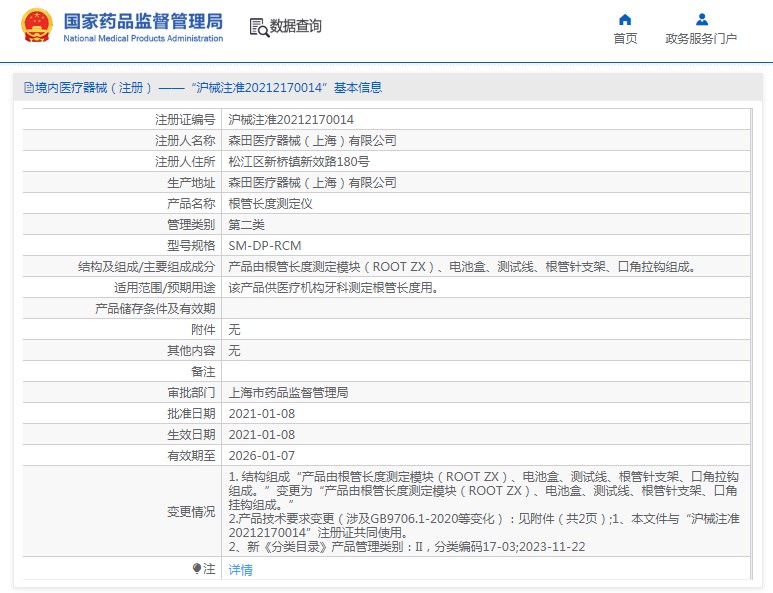Open the 首页 navigation item
This screenshot has width=773, height=593.
pyautogui.click(x=625, y=39)
